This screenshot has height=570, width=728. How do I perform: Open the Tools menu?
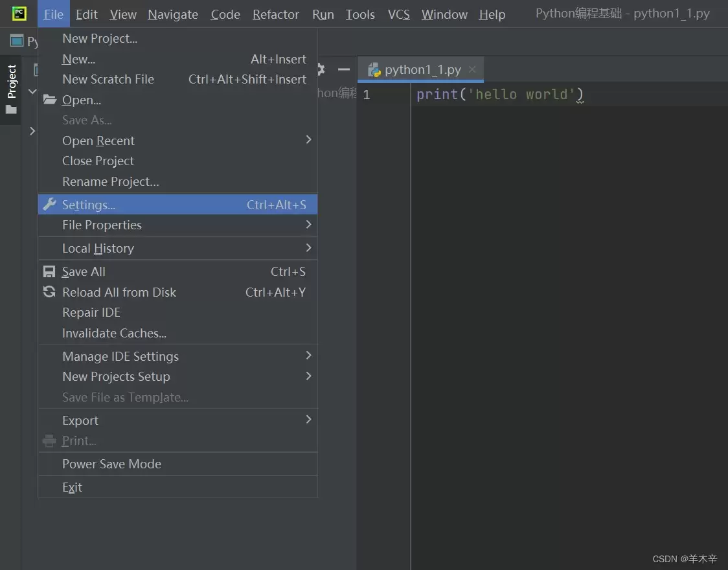pyautogui.click(x=360, y=14)
